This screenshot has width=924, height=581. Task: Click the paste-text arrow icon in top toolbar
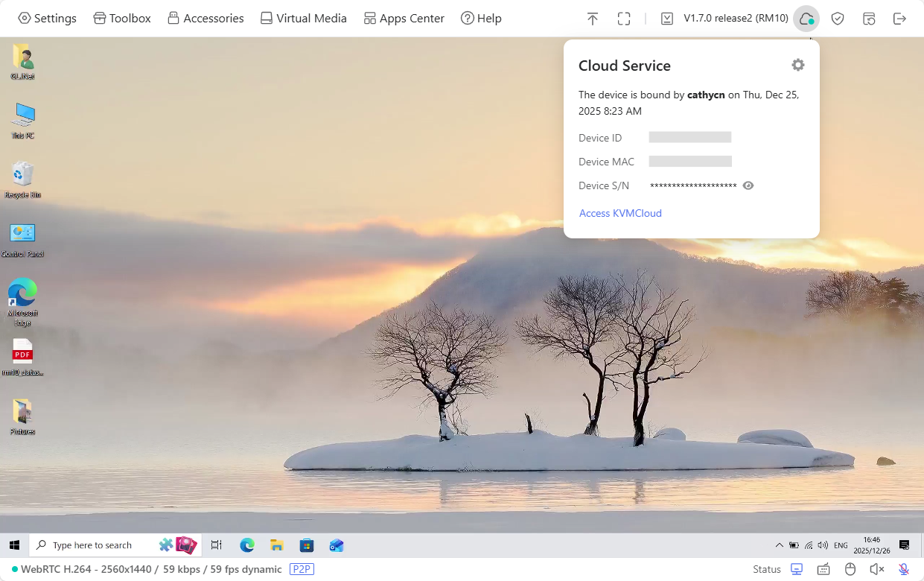(593, 18)
